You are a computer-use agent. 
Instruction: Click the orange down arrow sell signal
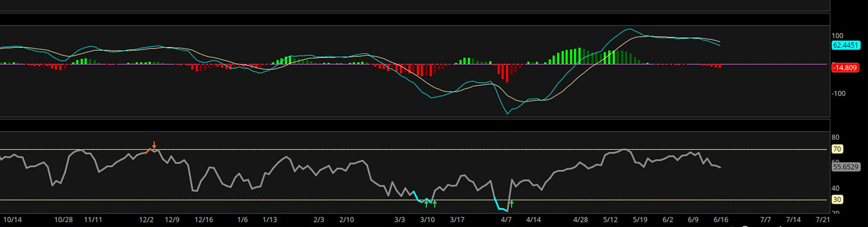point(154,145)
